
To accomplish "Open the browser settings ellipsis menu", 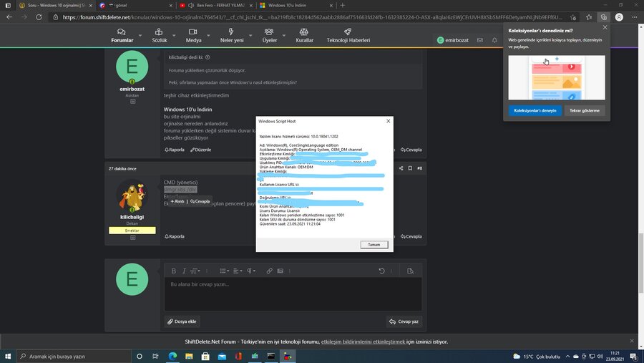I will pyautogui.click(x=635, y=17).
